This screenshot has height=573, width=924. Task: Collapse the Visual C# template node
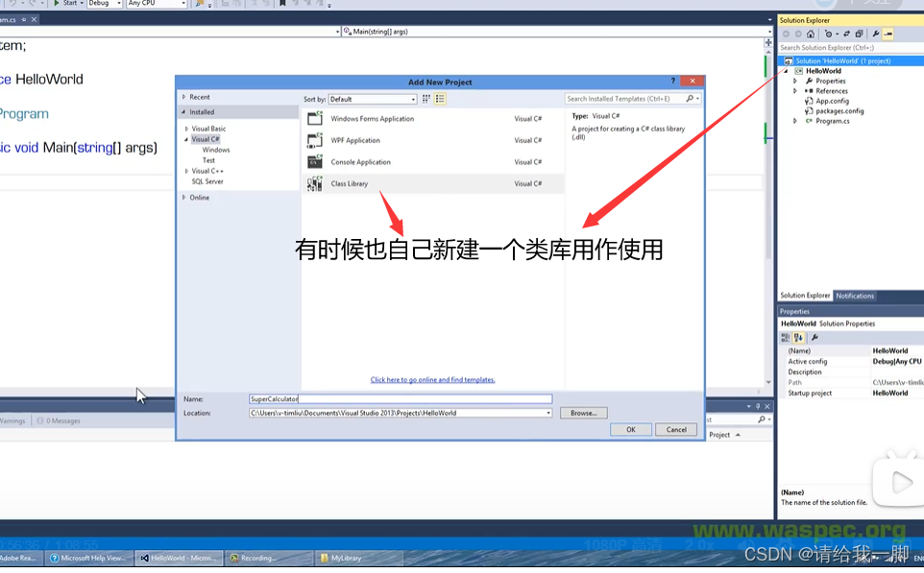(186, 139)
